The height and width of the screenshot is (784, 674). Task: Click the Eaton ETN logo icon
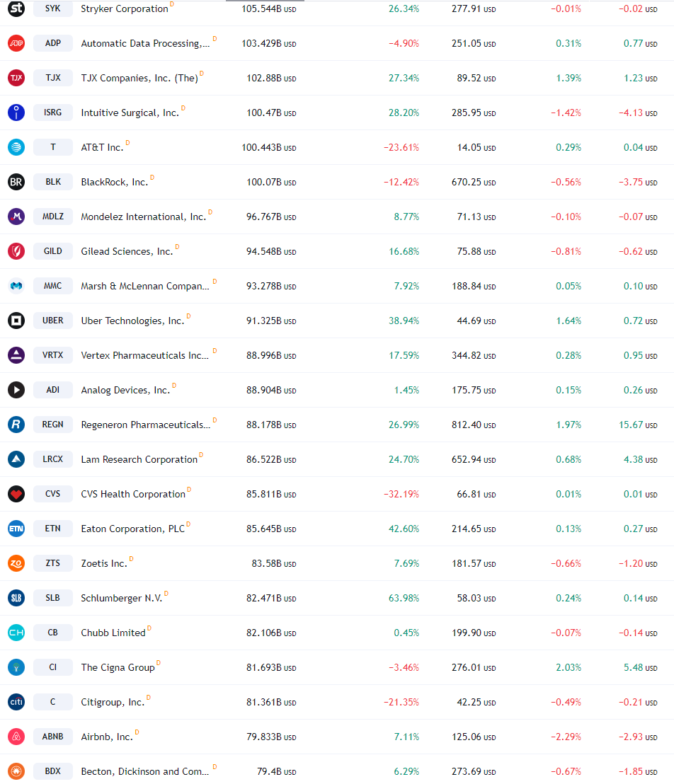pyautogui.click(x=16, y=529)
